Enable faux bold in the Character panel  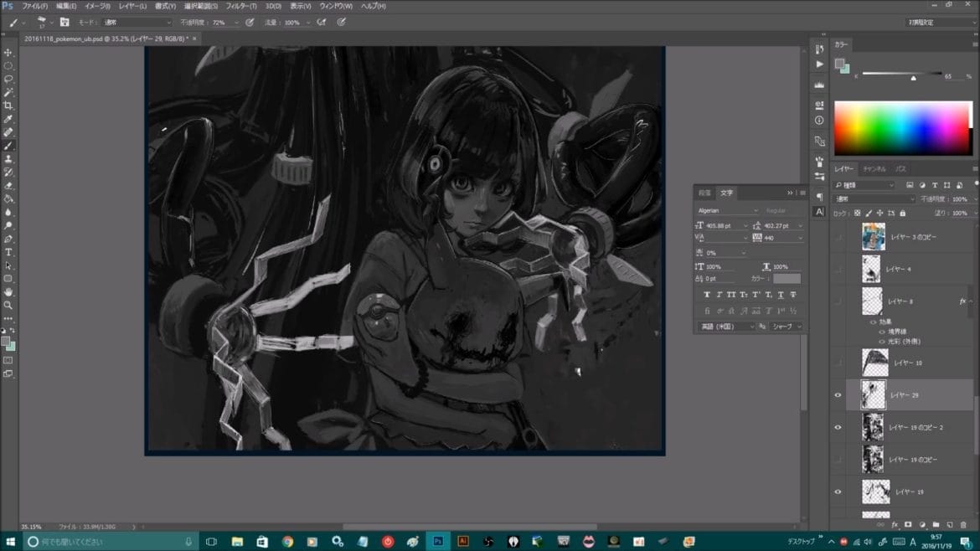tap(707, 295)
